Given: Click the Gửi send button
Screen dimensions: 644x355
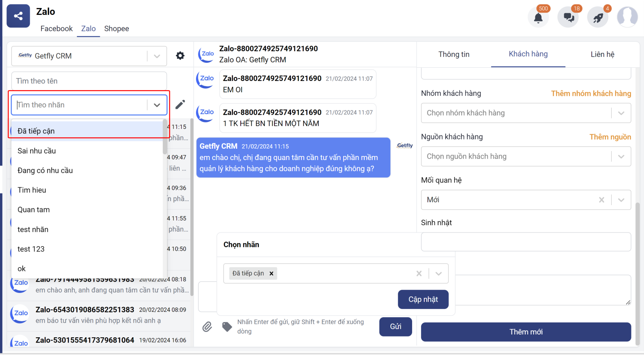Looking at the screenshot, I should 396,326.
